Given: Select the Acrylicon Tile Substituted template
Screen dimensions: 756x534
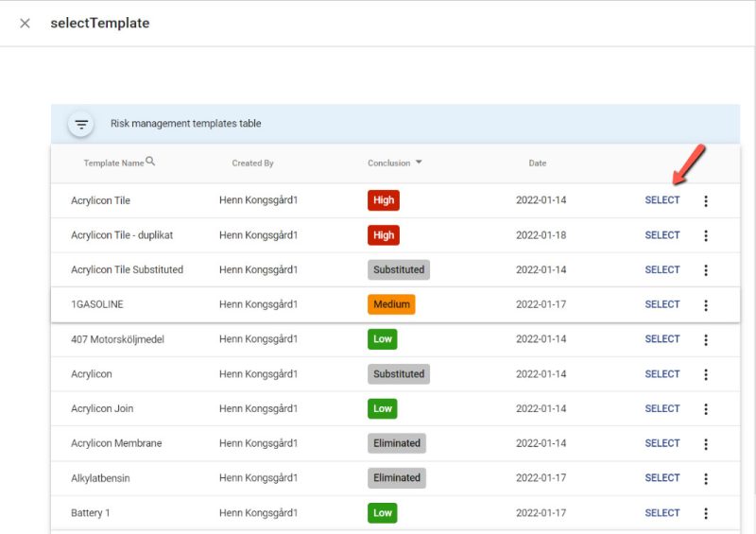Looking at the screenshot, I should [662, 269].
